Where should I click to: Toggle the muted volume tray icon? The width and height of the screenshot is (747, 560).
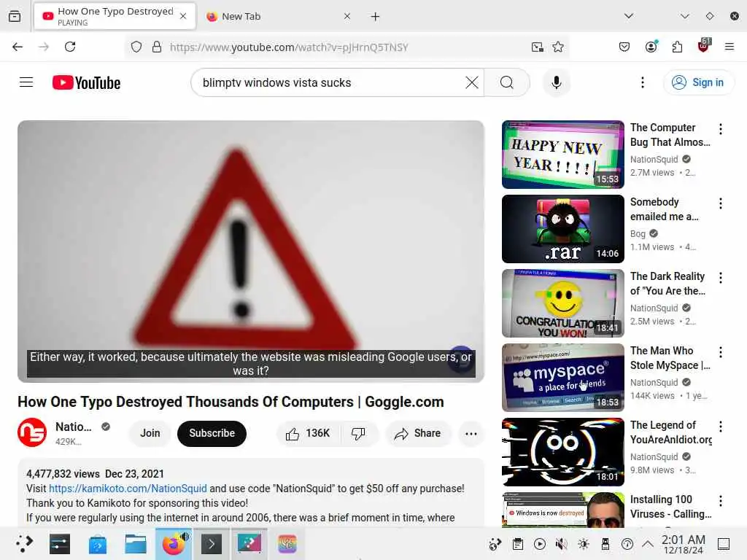pyautogui.click(x=562, y=544)
